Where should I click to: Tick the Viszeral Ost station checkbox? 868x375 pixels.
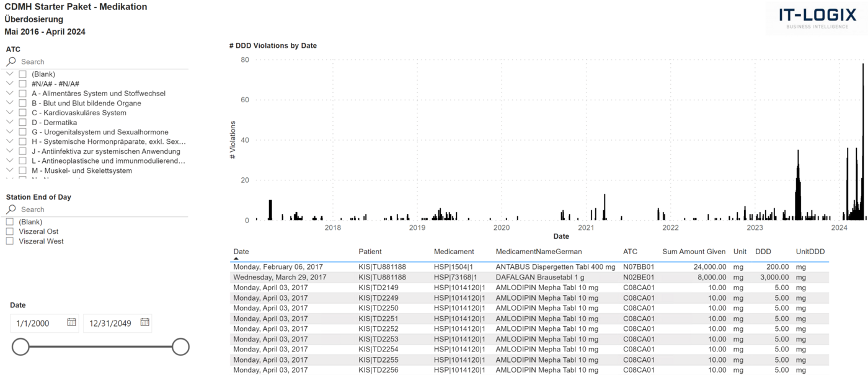10,232
